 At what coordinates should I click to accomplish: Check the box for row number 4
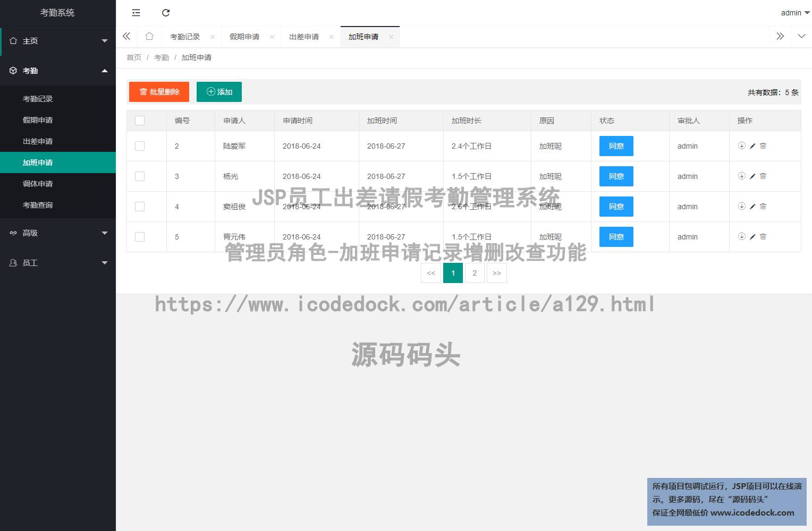pos(140,207)
